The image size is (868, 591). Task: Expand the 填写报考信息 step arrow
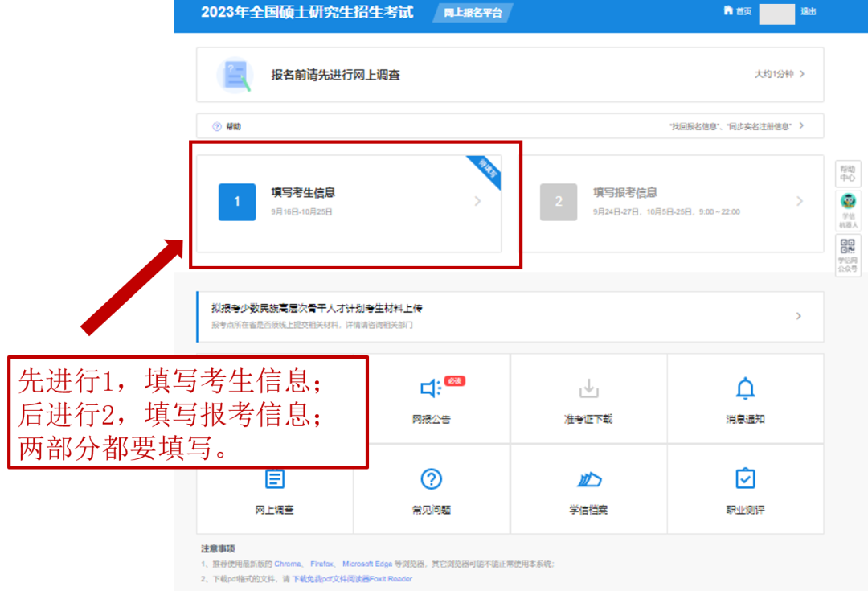[x=799, y=202]
